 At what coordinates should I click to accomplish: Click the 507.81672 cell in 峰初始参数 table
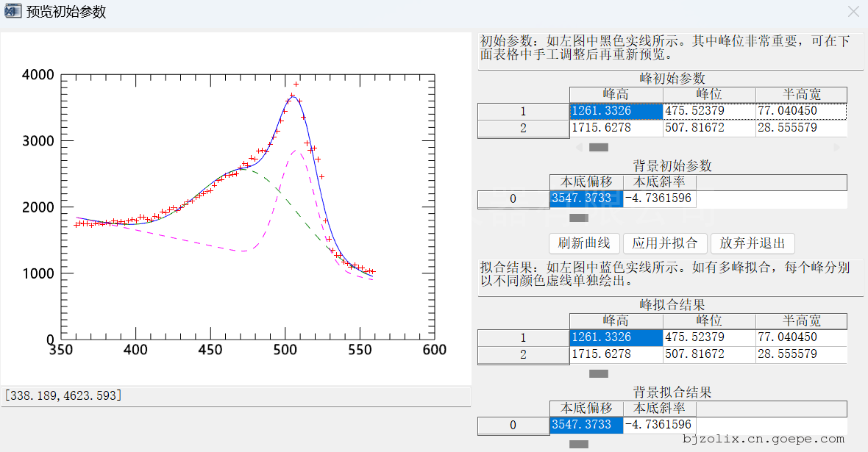(x=708, y=128)
